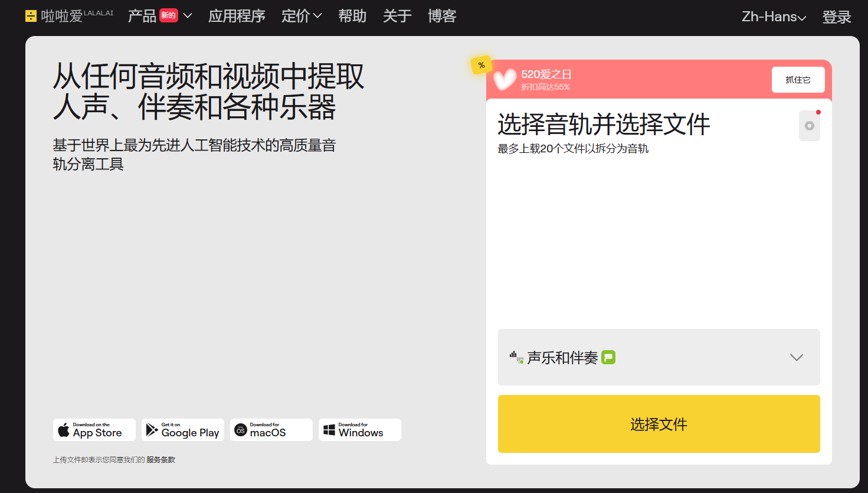Open the 关于 menu item
This screenshot has height=493, width=868.
point(397,16)
